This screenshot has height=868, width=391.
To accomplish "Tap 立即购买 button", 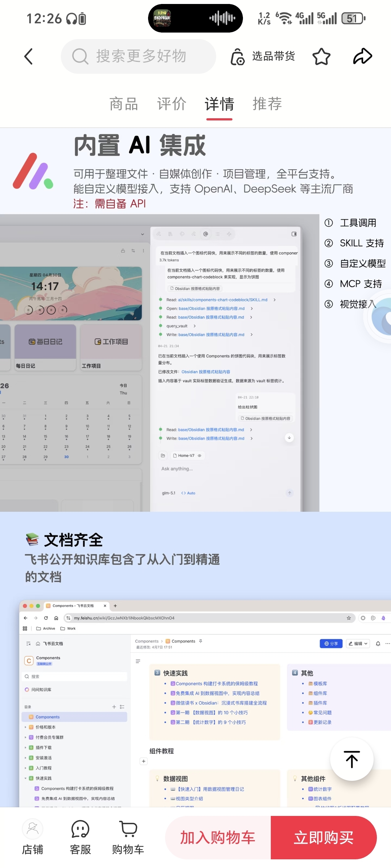I will 324,838.
